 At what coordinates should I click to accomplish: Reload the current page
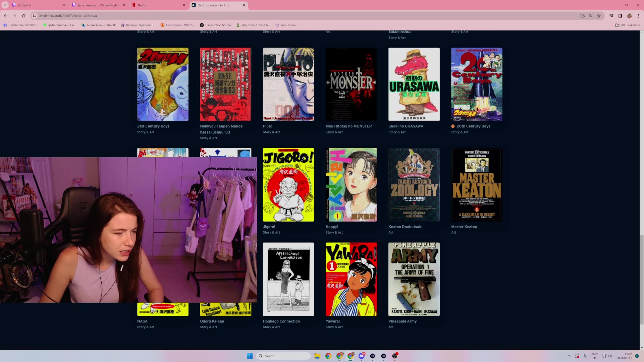point(23,16)
